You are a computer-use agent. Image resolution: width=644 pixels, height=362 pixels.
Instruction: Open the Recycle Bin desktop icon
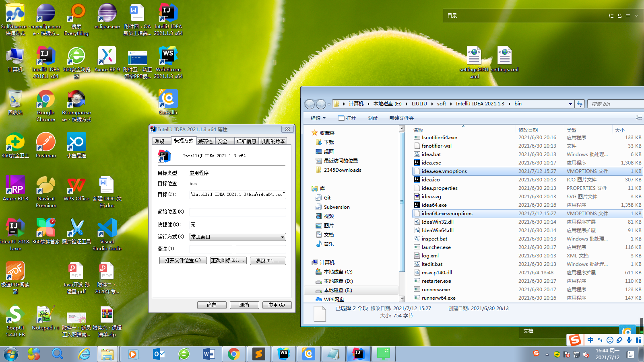(15, 102)
